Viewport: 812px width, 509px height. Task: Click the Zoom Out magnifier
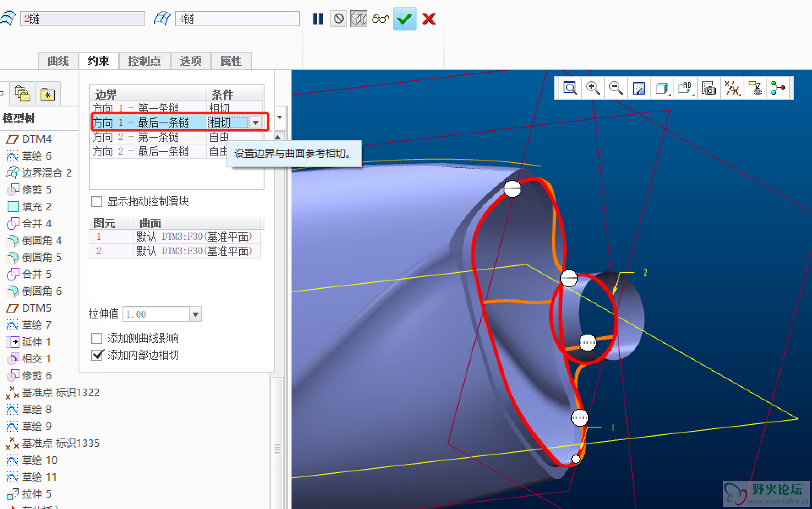tap(616, 88)
